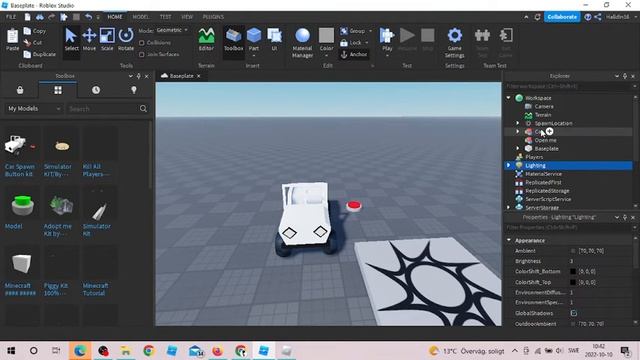Select the Camera item in Explorer
Viewport: 640px width, 360px height.
tap(544, 107)
